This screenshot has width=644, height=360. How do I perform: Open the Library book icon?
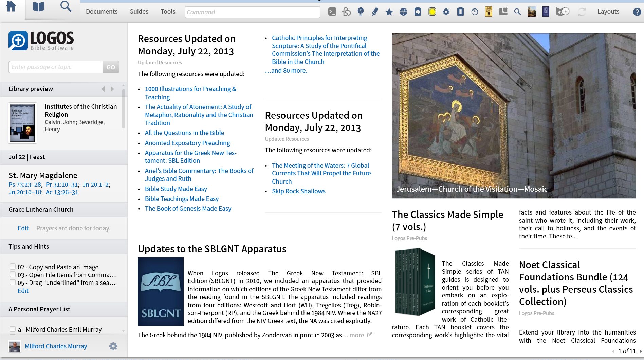pyautogui.click(x=38, y=6)
